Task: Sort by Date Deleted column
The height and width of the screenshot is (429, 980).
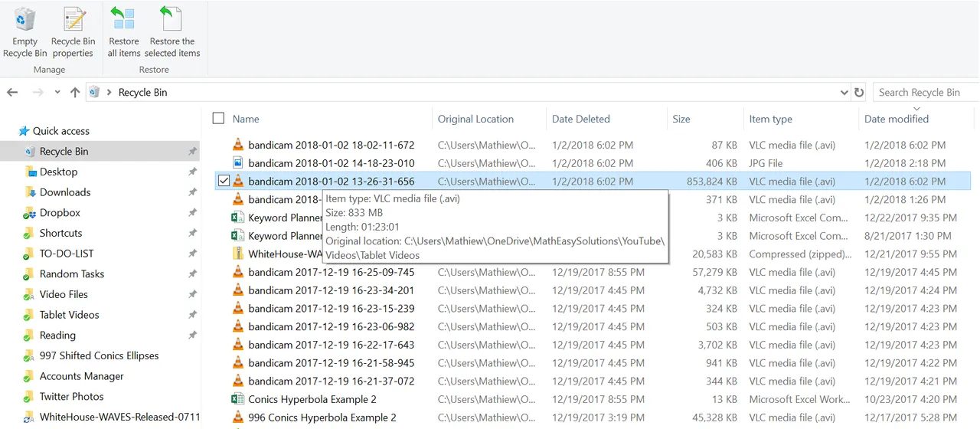Action: 581,119
